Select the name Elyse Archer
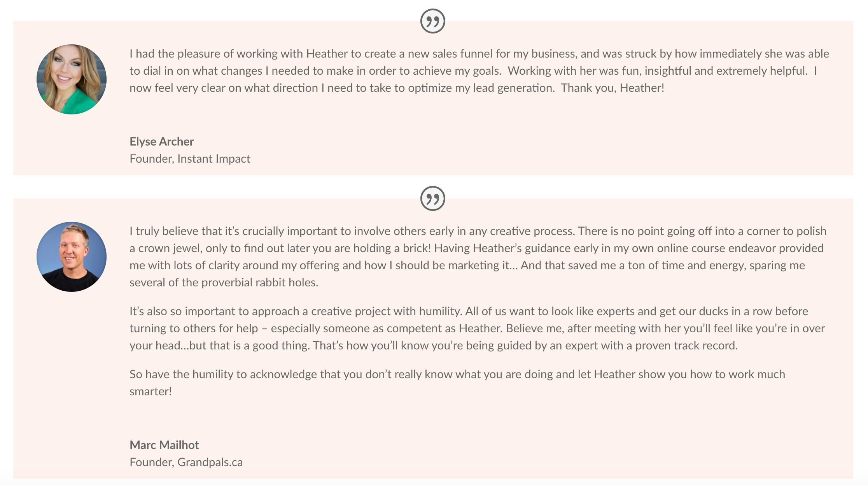This screenshot has height=486, width=868. (x=161, y=142)
